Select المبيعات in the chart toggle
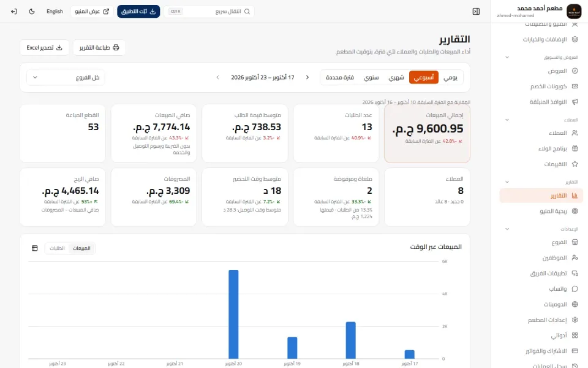 81,248
